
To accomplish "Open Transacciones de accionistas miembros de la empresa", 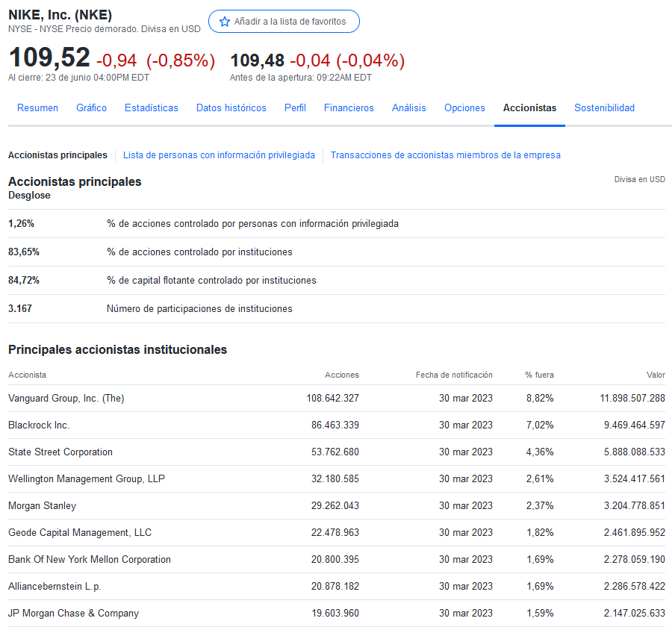I will pos(445,155).
